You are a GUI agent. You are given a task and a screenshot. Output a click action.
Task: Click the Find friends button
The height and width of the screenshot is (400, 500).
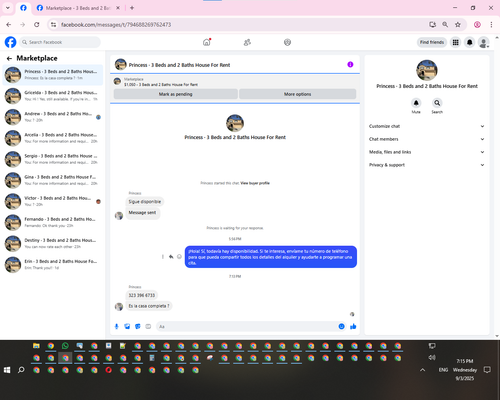(432, 42)
